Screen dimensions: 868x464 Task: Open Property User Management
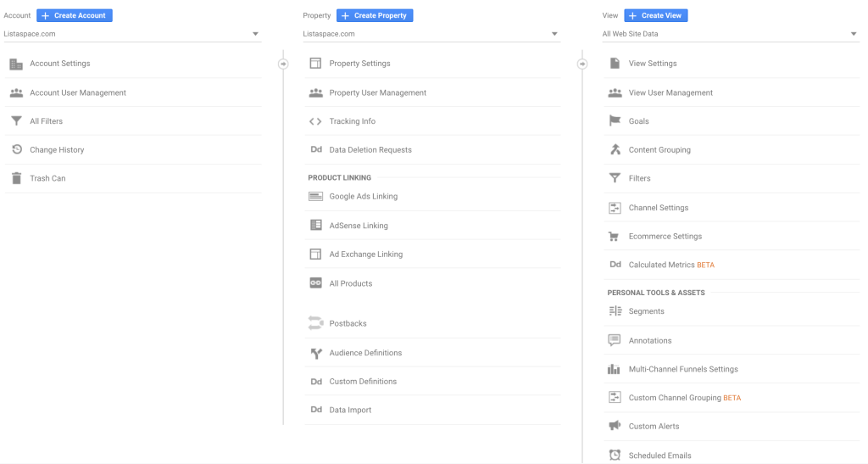(377, 93)
